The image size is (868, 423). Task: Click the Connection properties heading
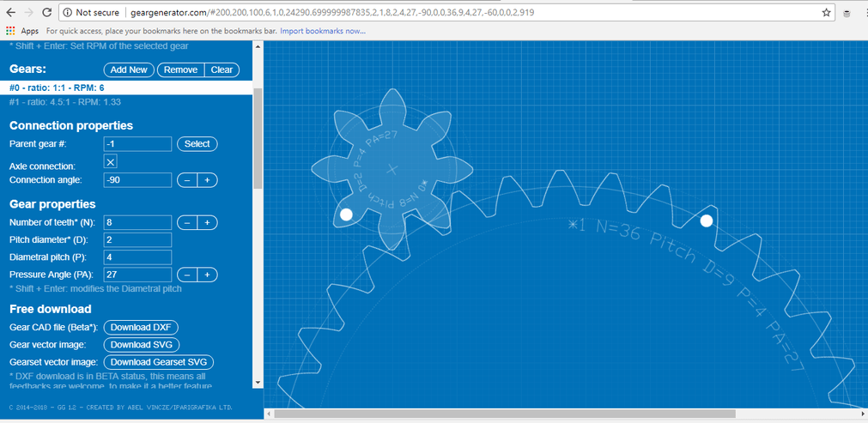point(71,125)
